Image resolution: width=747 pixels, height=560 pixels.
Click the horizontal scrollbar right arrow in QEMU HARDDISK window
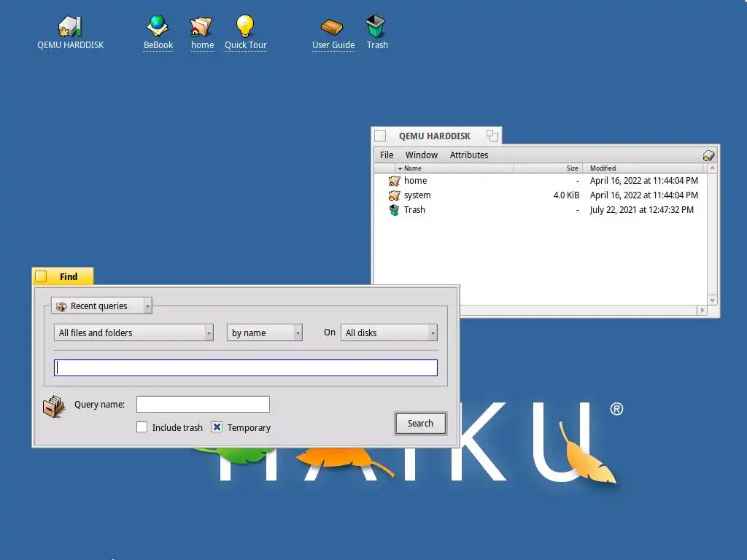coord(702,311)
